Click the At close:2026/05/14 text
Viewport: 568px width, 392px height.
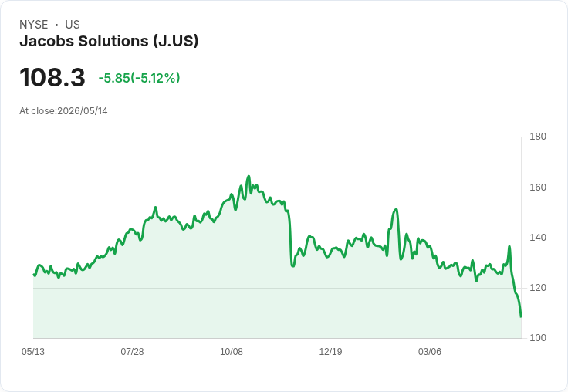click(63, 111)
